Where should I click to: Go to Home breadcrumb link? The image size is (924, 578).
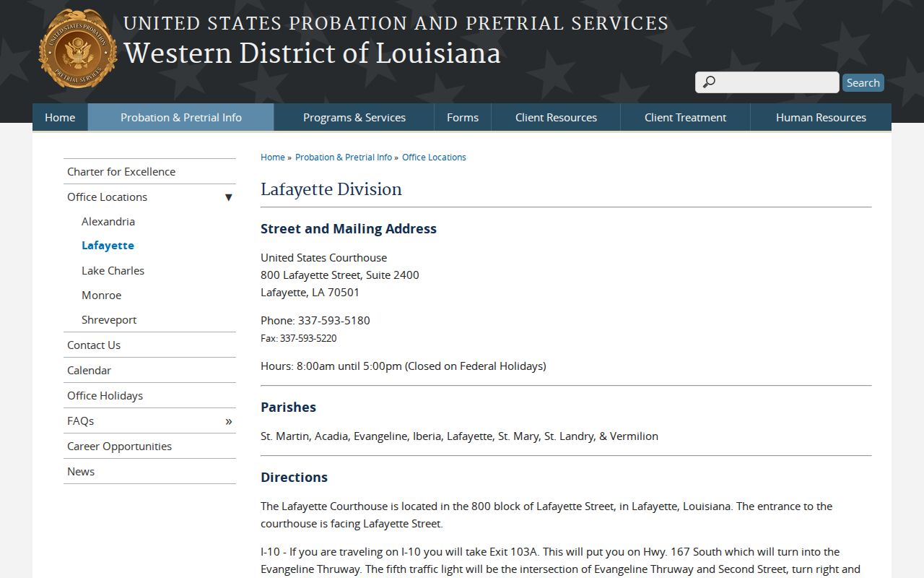[273, 158]
